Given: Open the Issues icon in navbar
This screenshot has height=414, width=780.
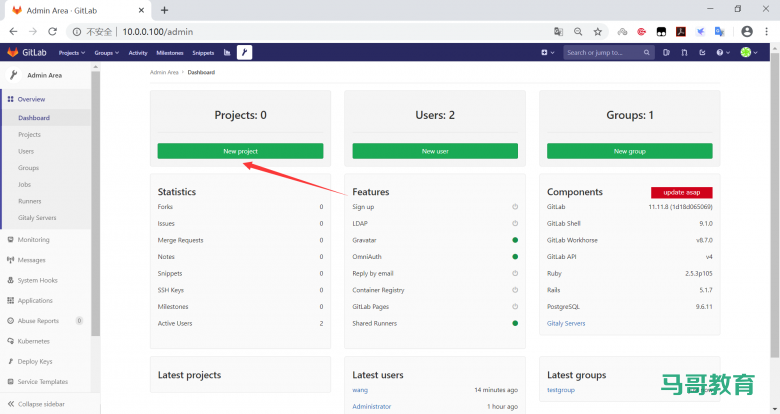Looking at the screenshot, I should [x=666, y=52].
